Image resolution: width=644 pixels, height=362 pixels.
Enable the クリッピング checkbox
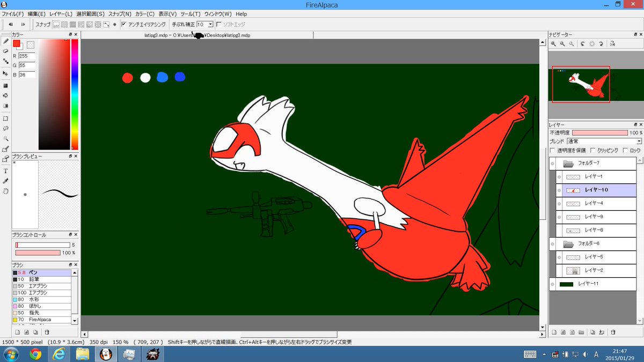pyautogui.click(x=592, y=151)
